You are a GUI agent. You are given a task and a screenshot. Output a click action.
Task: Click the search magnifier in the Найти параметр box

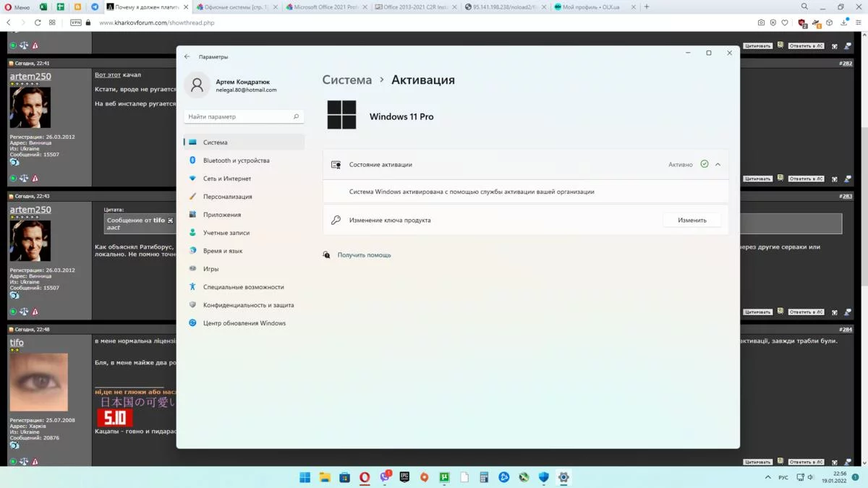pos(296,116)
